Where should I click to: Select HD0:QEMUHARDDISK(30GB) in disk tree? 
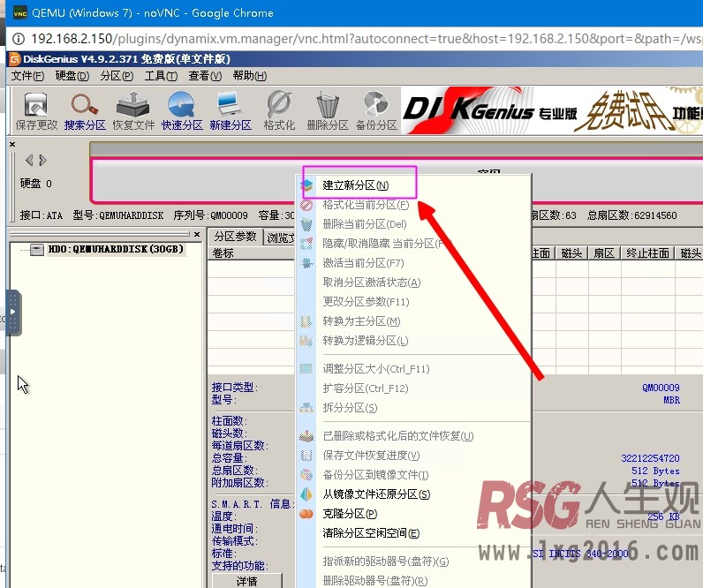point(116,249)
